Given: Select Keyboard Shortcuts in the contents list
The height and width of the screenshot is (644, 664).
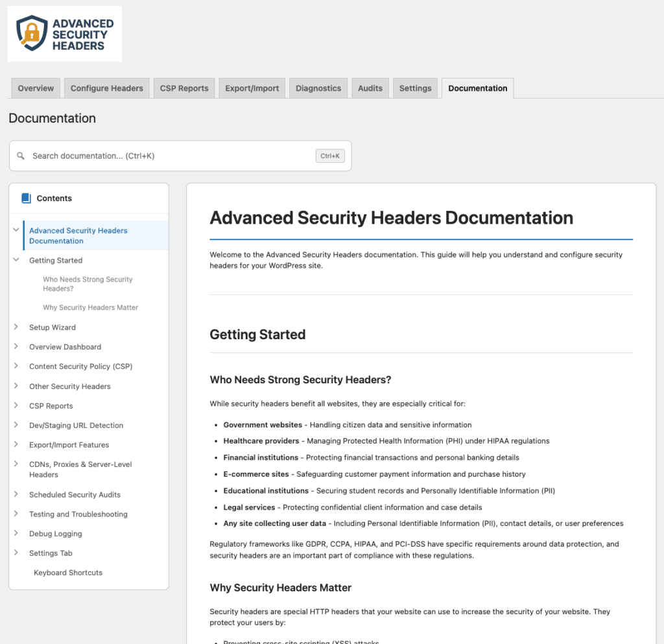Looking at the screenshot, I should 67,572.
